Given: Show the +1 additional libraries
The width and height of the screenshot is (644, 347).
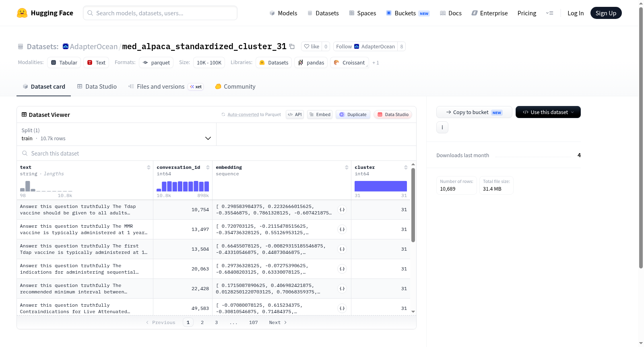Looking at the screenshot, I should click(376, 62).
